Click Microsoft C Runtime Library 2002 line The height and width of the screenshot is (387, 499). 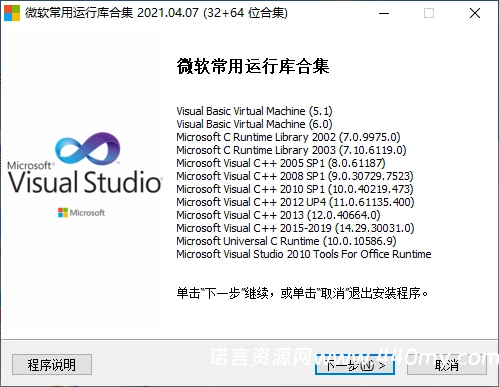[x=288, y=137]
